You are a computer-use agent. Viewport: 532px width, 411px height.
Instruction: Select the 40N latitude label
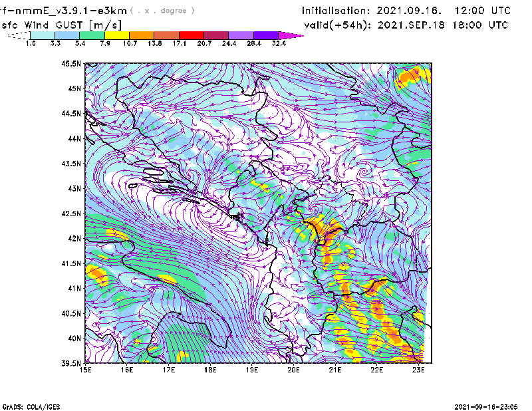click(x=74, y=339)
